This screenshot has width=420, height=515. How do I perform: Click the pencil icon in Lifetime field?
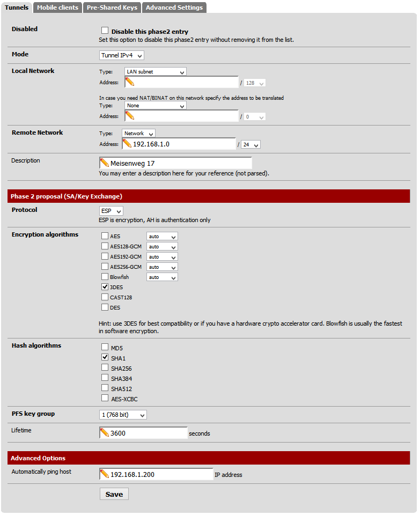pyautogui.click(x=105, y=433)
